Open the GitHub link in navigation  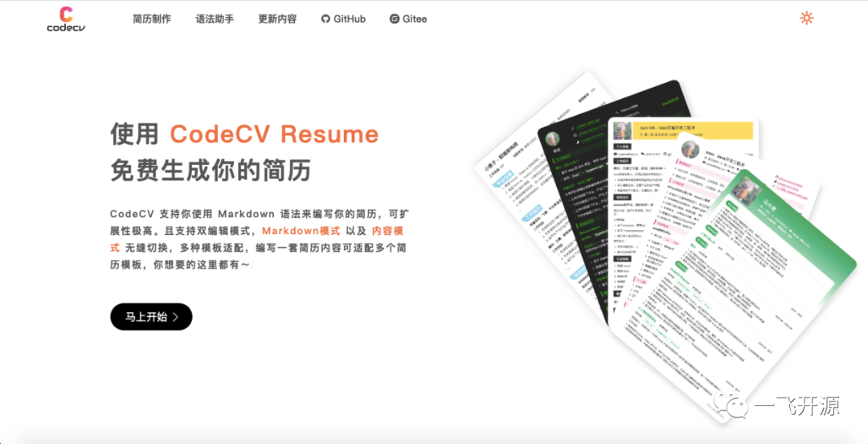(343, 18)
